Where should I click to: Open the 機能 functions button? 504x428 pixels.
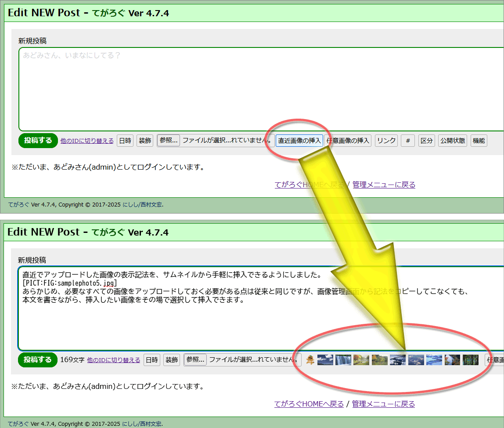(479, 141)
